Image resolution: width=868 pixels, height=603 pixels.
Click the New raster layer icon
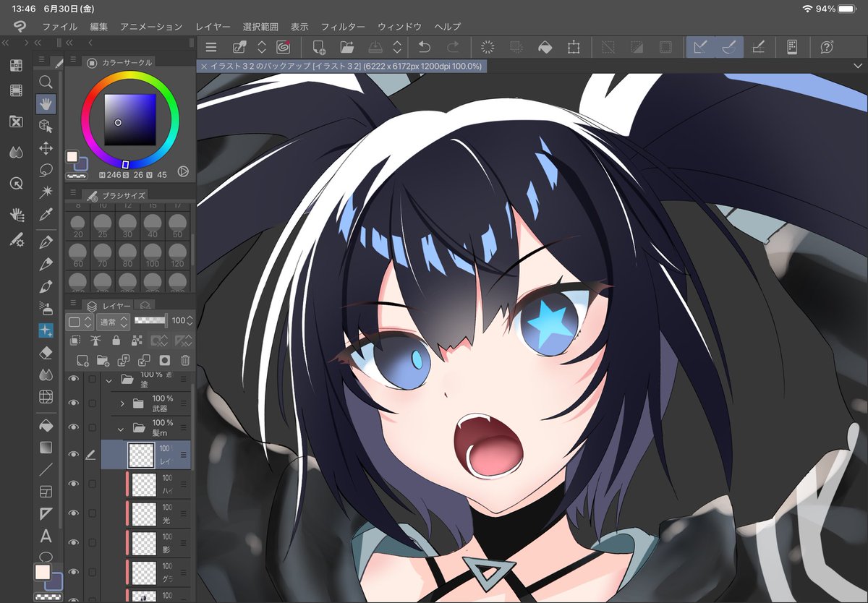(x=82, y=360)
